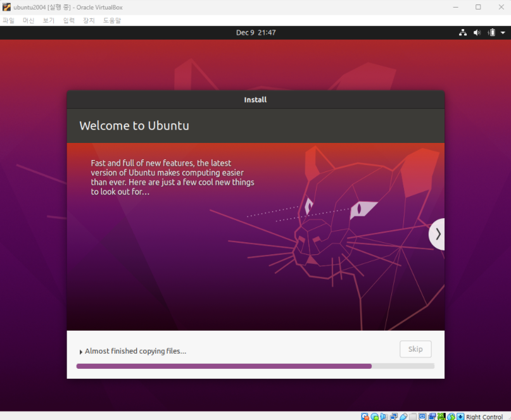Open the 파일 menu
The width and height of the screenshot is (511, 420).
pos(8,20)
